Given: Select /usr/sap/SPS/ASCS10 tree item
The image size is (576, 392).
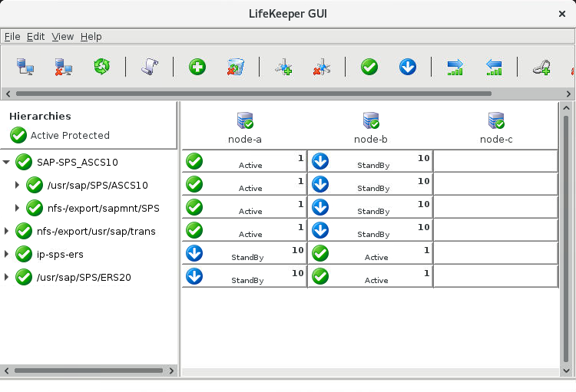Looking at the screenshot, I should coord(98,186).
